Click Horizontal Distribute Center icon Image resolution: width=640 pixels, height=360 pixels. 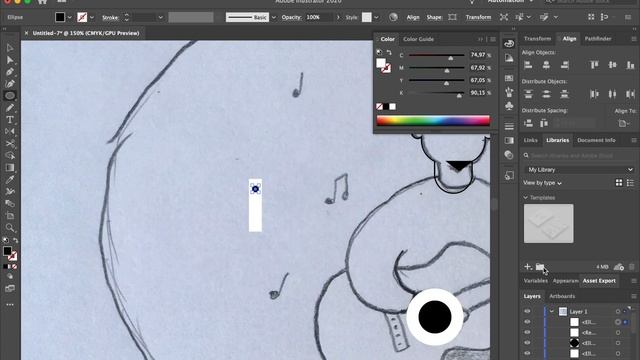[x=612, y=94]
